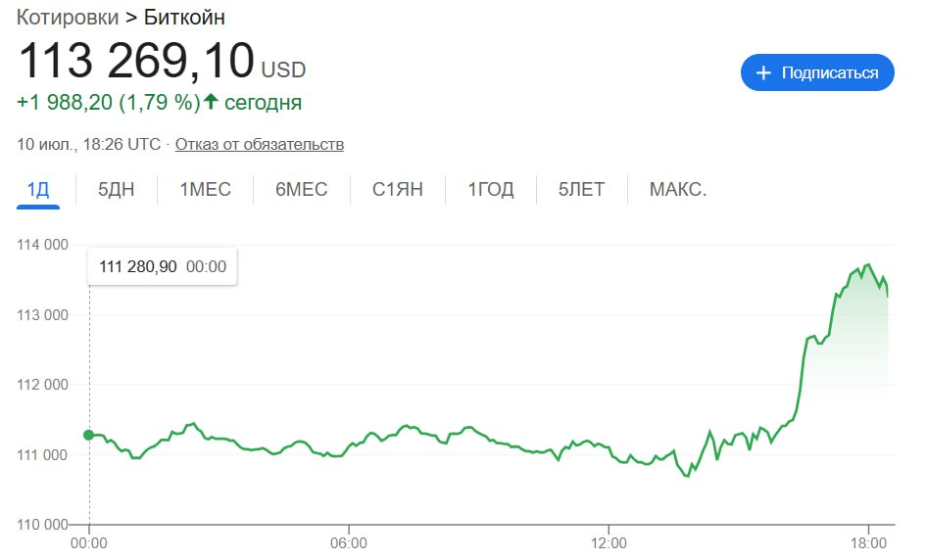
Task: Click the chart peak near 18:00
Action: tap(868, 264)
